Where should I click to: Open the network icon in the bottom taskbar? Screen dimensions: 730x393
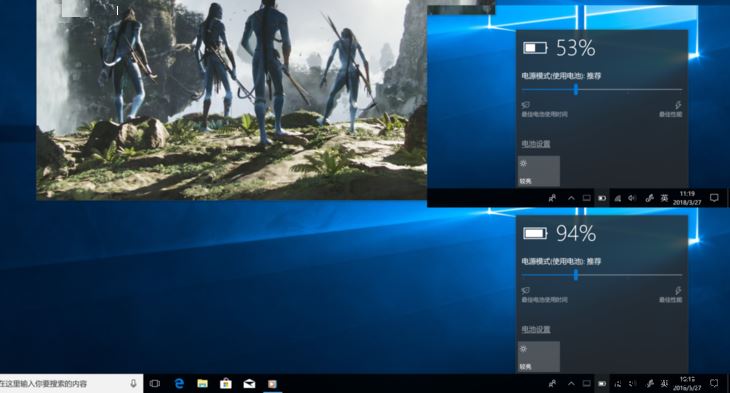pos(617,384)
